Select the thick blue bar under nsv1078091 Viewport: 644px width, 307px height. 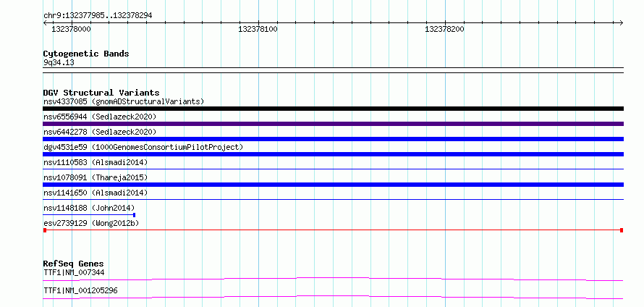click(333, 185)
